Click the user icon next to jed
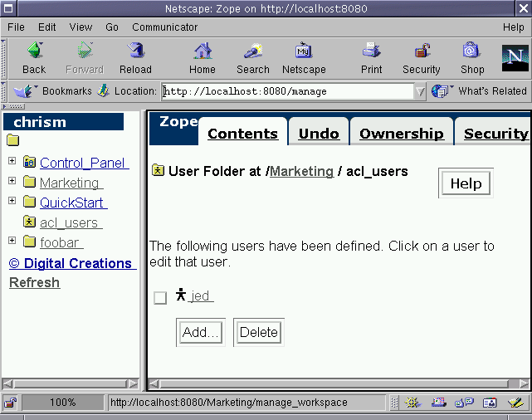The height and width of the screenshot is (420, 532). (x=181, y=295)
